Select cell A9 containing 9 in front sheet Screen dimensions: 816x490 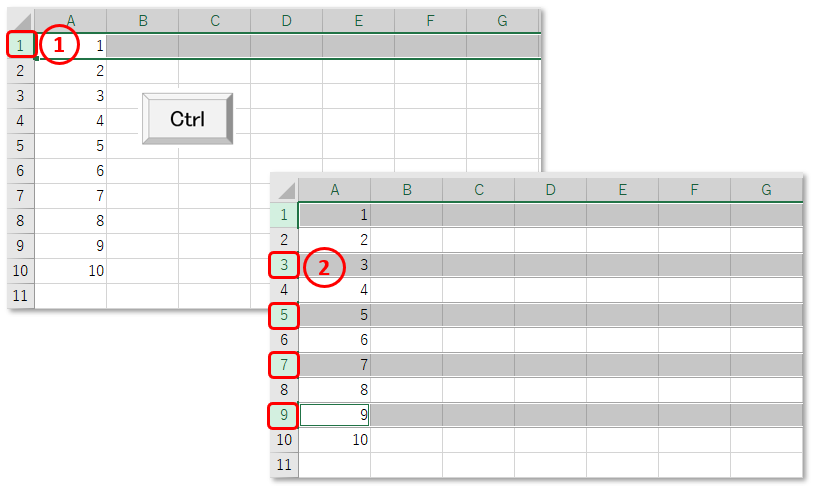coord(335,415)
